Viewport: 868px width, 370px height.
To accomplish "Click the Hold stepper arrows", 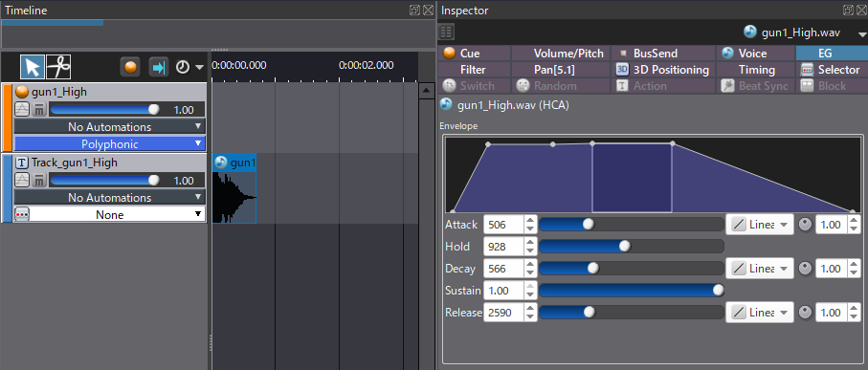I will pos(530,247).
